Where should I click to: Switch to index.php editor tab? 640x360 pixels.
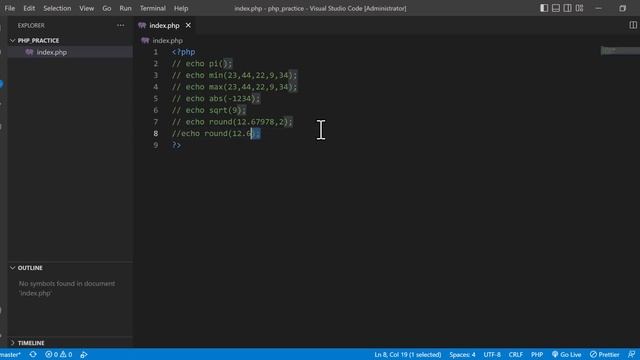click(164, 25)
